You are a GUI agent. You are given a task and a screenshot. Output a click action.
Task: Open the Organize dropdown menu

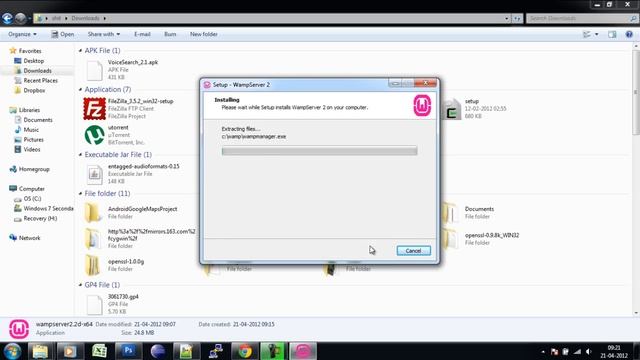point(22,34)
